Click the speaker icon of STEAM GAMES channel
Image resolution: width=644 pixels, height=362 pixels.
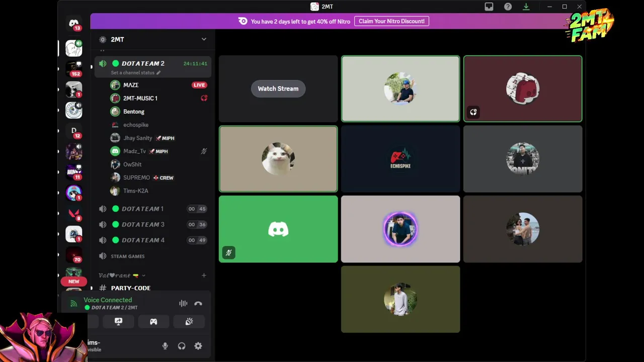click(x=103, y=256)
